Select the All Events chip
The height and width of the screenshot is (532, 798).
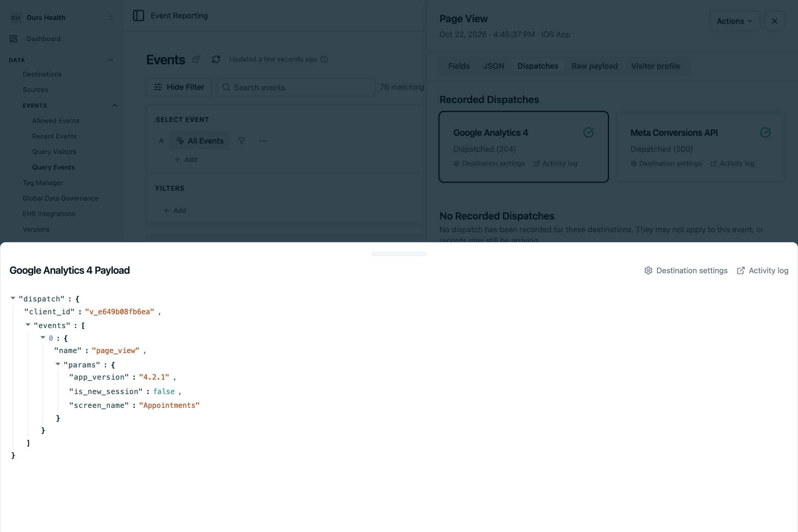click(x=199, y=141)
